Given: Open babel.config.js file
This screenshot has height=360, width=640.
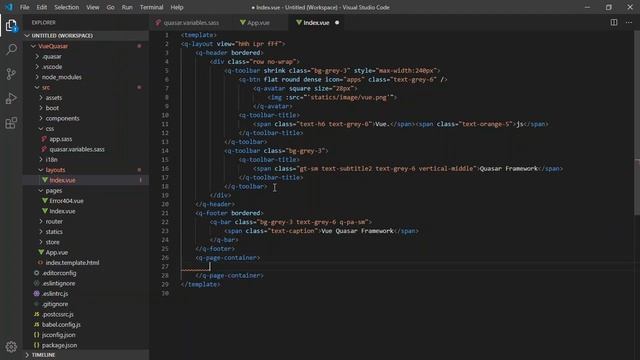Looking at the screenshot, I should pos(86,324).
